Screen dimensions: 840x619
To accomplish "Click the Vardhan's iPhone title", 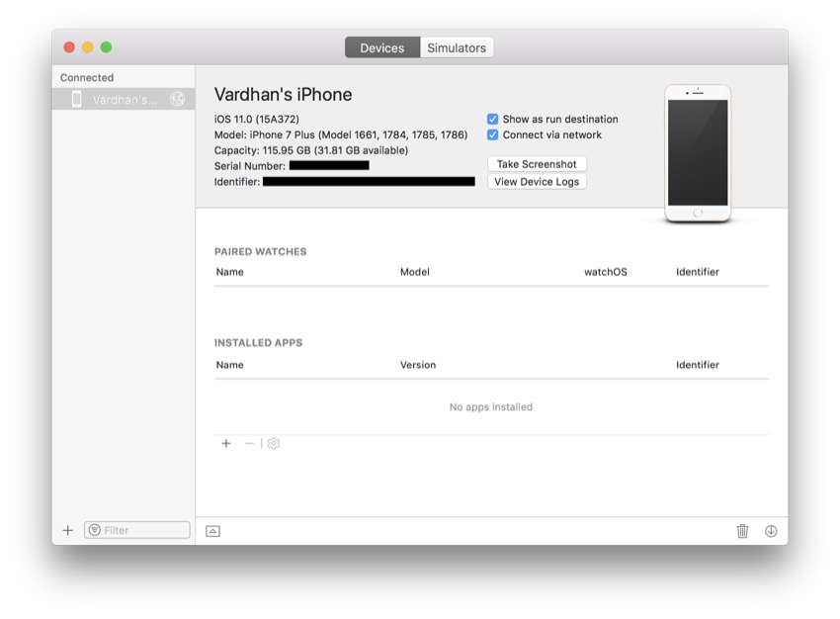I will tap(283, 94).
